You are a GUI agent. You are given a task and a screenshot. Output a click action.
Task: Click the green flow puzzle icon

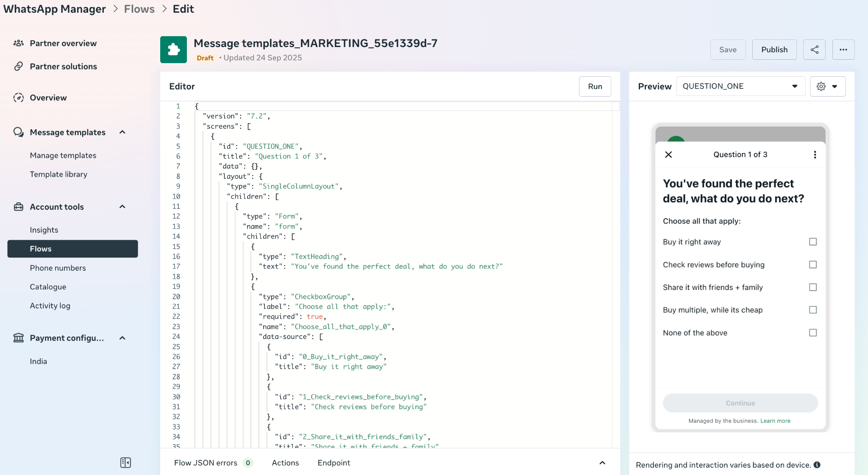point(173,50)
